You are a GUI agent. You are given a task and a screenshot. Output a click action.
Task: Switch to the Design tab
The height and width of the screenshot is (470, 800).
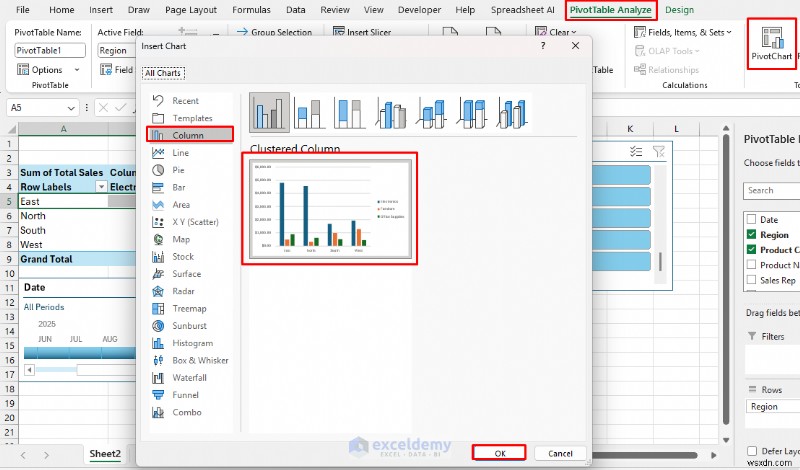click(x=679, y=10)
